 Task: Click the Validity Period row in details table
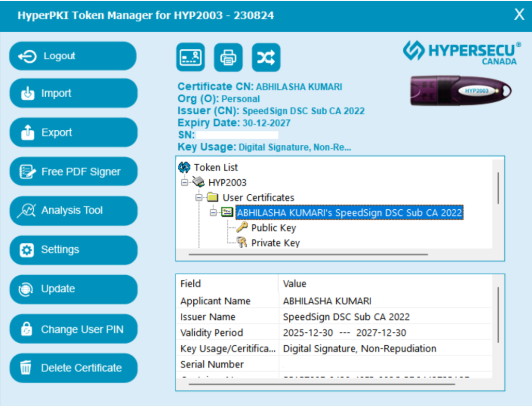[x=332, y=333]
